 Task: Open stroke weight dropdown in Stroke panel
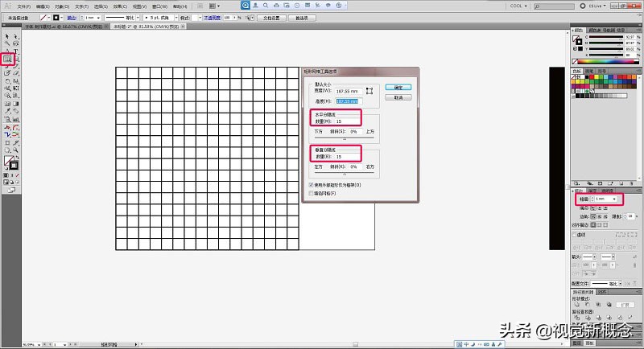(615, 198)
